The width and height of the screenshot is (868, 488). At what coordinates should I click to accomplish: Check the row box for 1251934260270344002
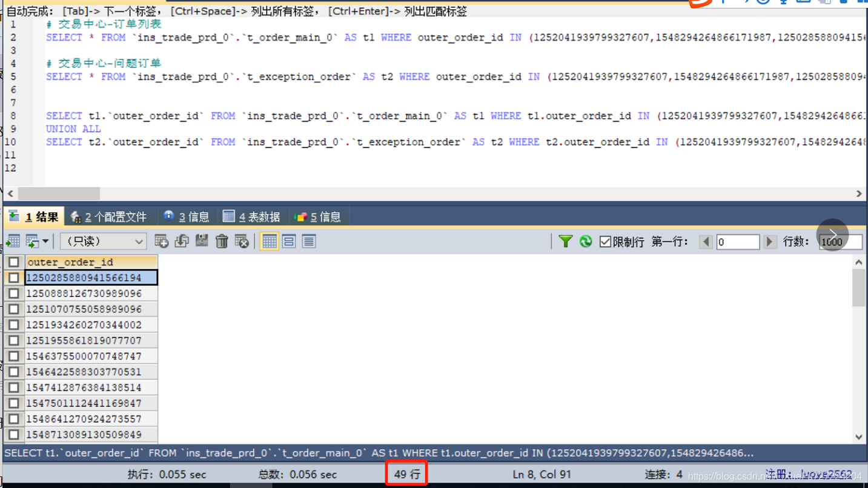click(14, 325)
